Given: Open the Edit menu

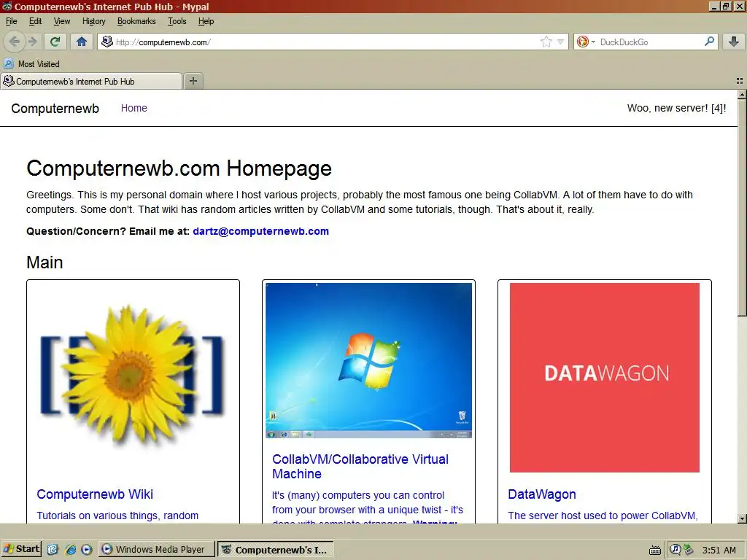Looking at the screenshot, I should tap(35, 21).
